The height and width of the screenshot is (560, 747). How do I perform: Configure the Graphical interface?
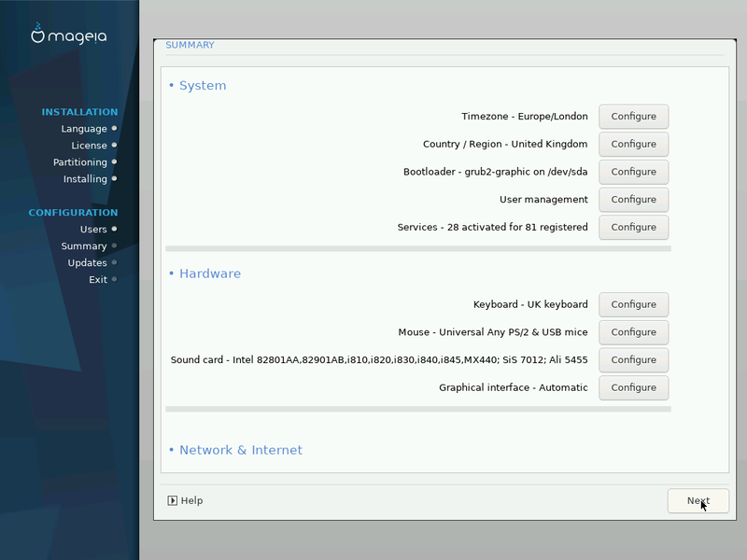pyautogui.click(x=633, y=387)
